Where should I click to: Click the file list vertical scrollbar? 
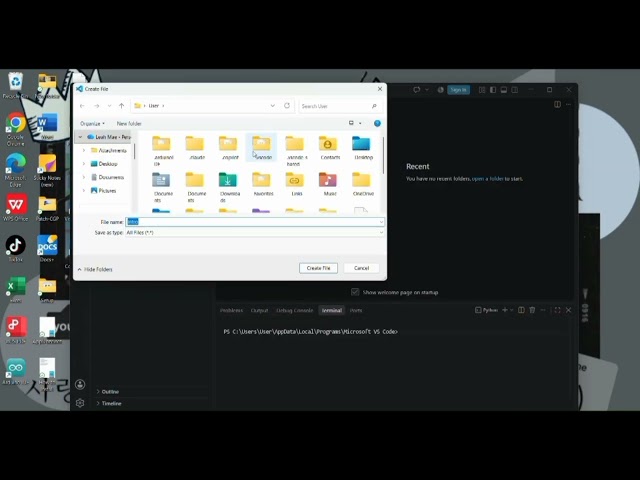pos(383,155)
